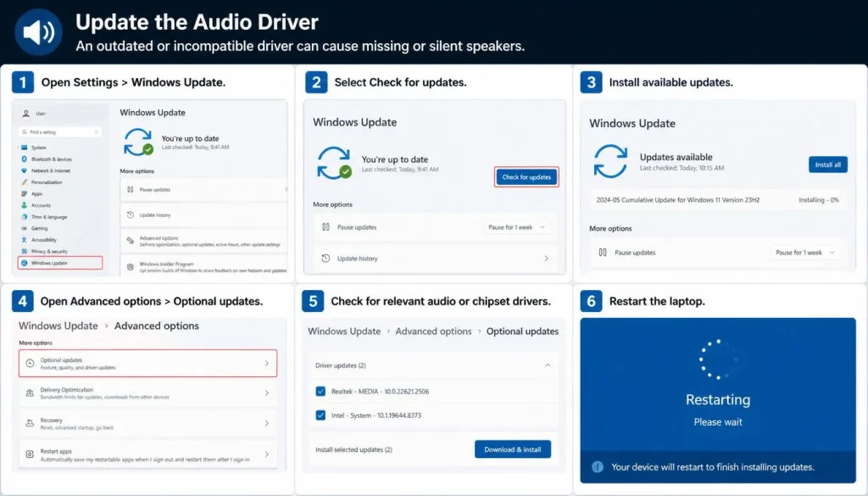Viewport: 868px width, 496px height.
Task: Click the Recovery icon in Advanced options
Action: [30, 423]
